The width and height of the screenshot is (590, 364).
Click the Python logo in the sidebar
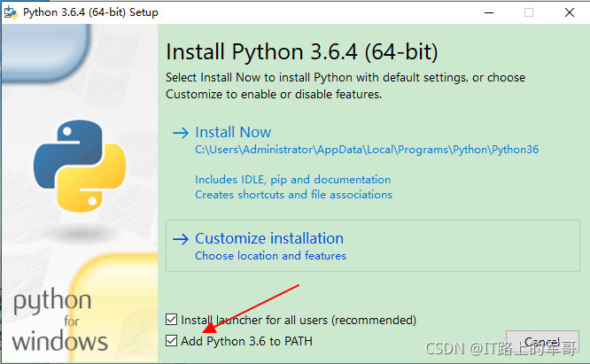coord(80,166)
